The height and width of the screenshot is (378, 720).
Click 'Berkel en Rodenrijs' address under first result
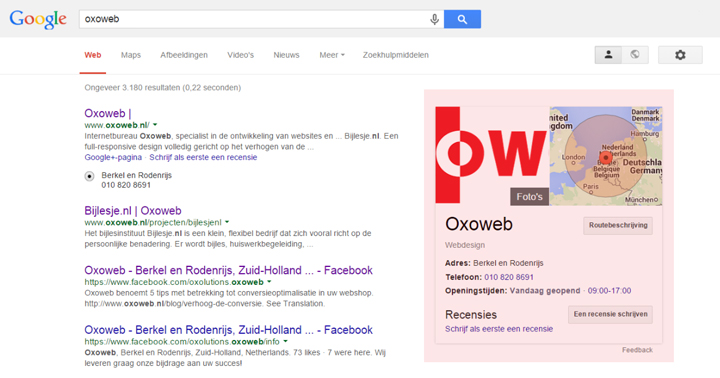[x=136, y=175]
